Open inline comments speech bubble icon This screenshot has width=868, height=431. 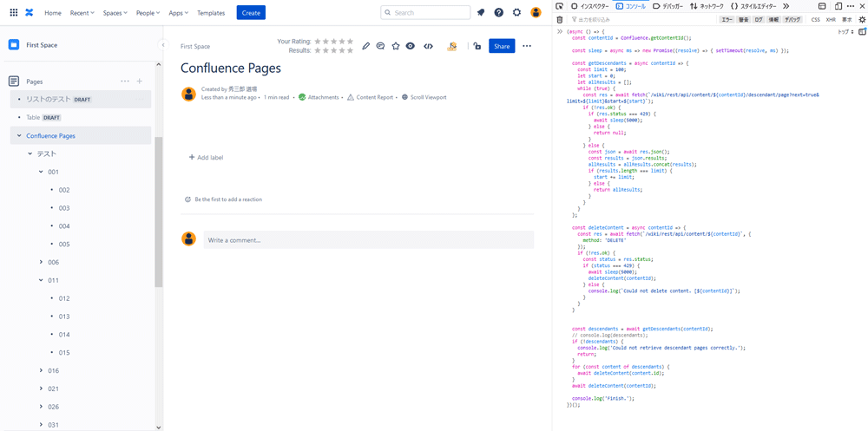[x=380, y=47]
